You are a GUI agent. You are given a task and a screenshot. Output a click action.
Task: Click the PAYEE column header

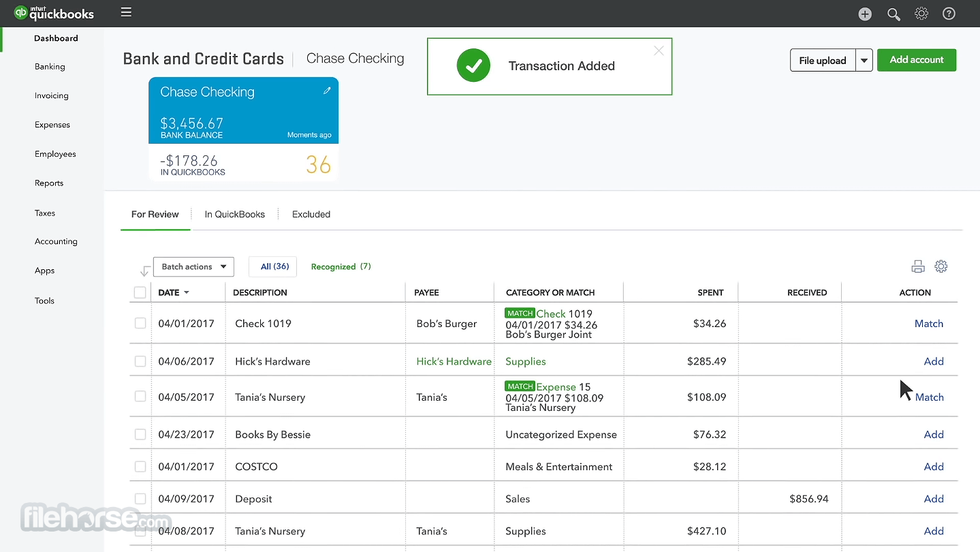pos(426,292)
